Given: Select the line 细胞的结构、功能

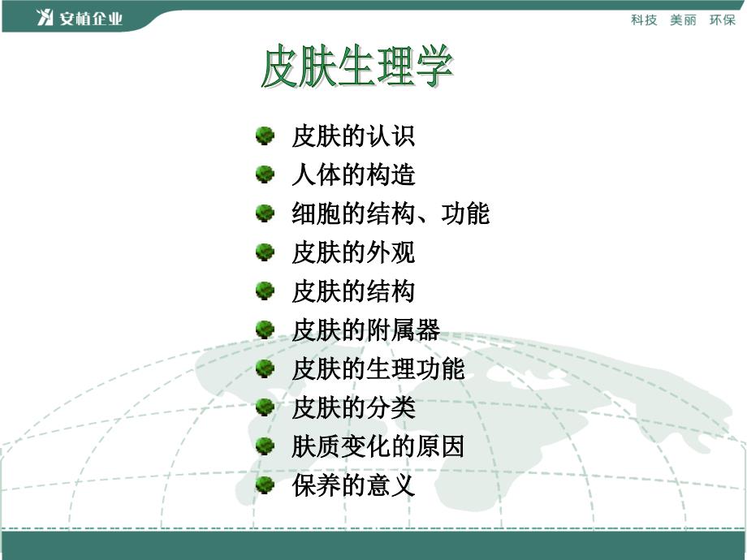Looking at the screenshot, I should tap(391, 213).
